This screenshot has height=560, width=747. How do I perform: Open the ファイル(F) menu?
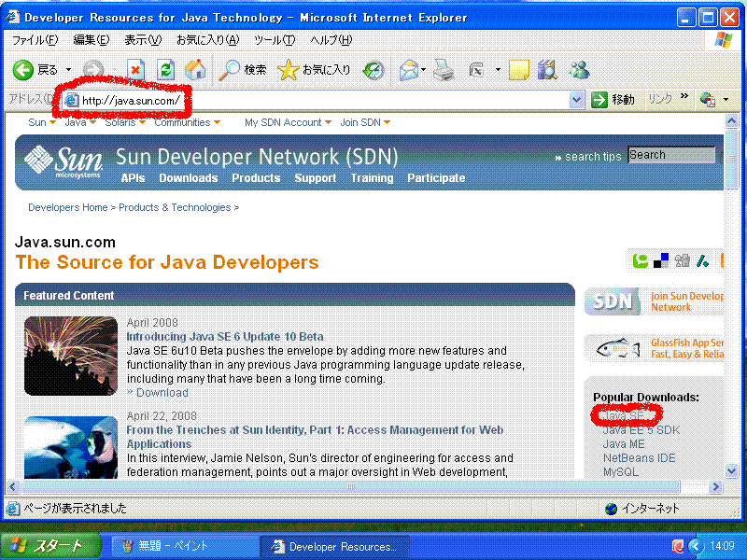coord(35,40)
